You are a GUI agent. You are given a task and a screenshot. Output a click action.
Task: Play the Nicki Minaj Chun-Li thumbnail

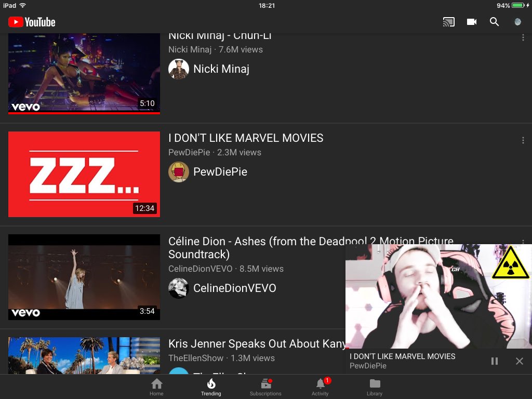click(84, 73)
